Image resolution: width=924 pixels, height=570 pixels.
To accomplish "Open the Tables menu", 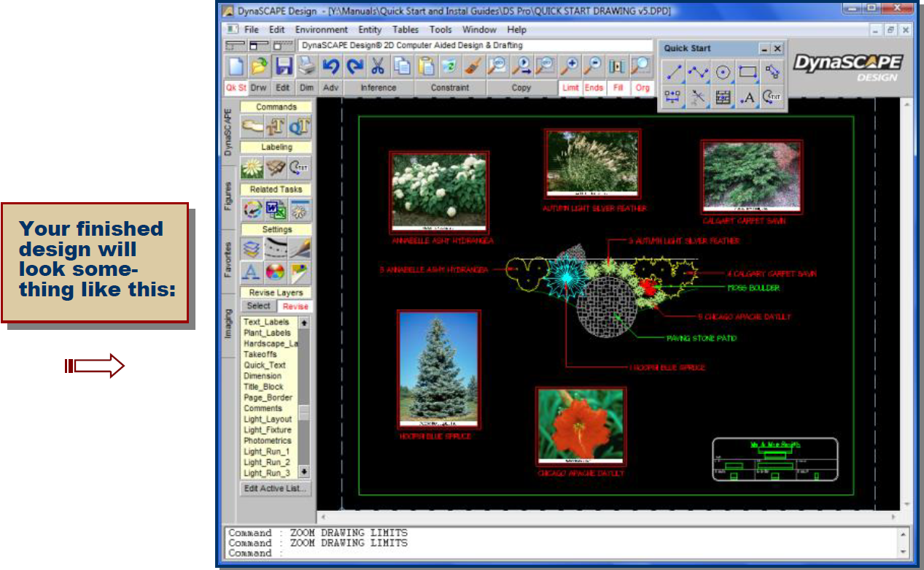I will click(405, 30).
